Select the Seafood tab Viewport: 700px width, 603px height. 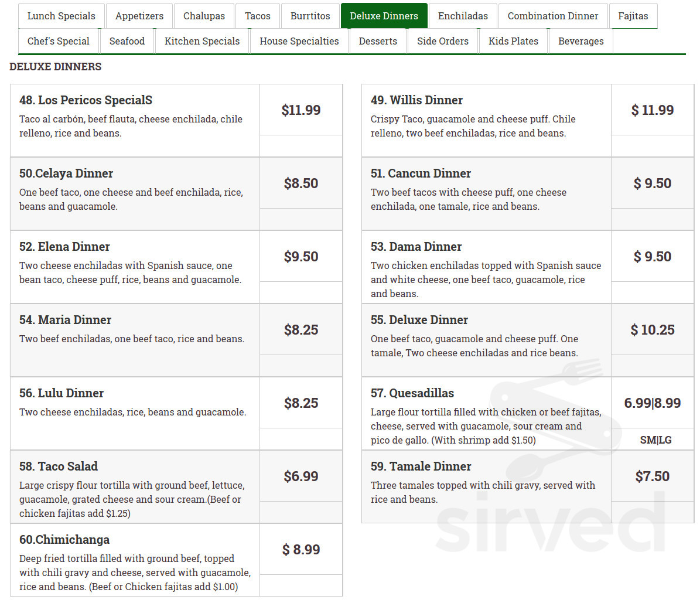click(x=127, y=41)
